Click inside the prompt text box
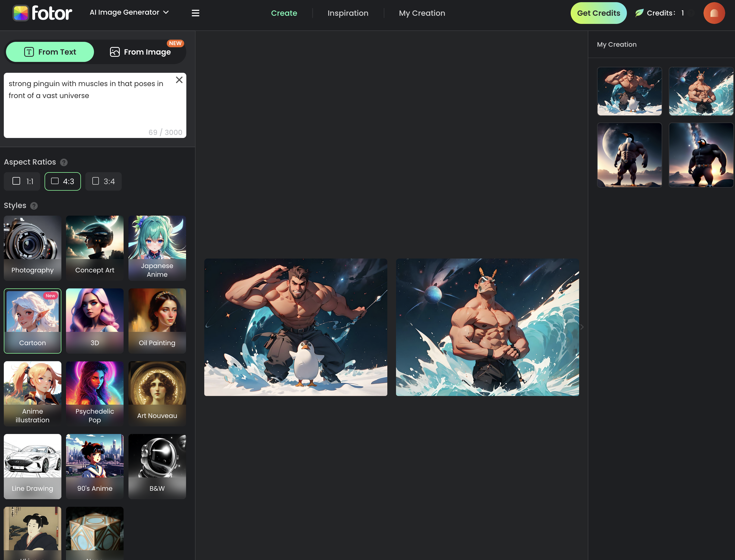The image size is (735, 560). (95, 105)
